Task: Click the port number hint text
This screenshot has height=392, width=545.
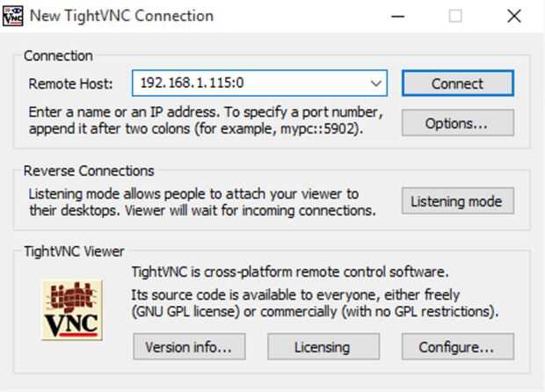Action: (x=205, y=121)
